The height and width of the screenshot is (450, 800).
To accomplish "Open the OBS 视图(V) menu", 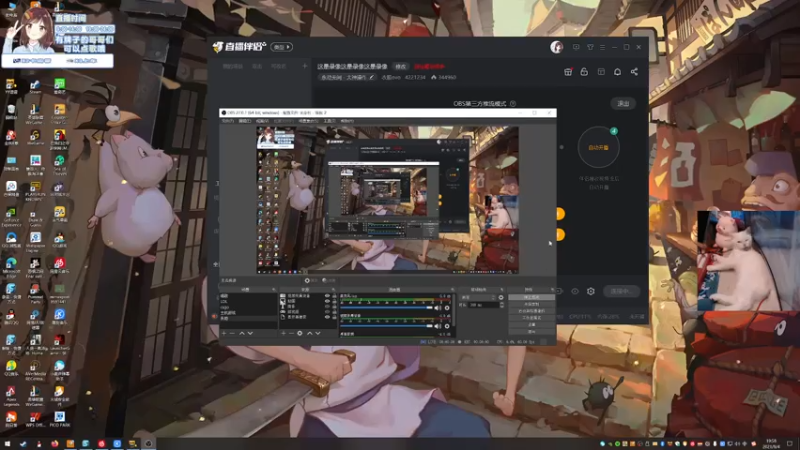I will click(x=262, y=121).
